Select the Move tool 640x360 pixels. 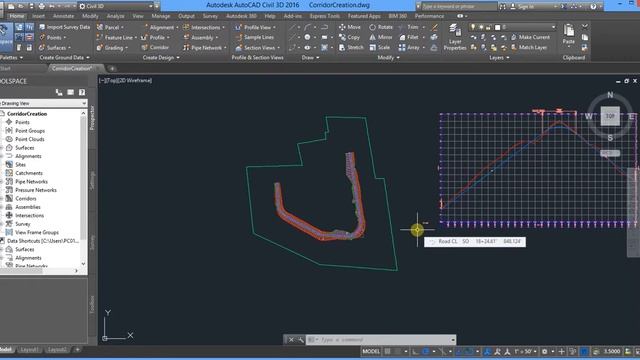click(x=350, y=27)
